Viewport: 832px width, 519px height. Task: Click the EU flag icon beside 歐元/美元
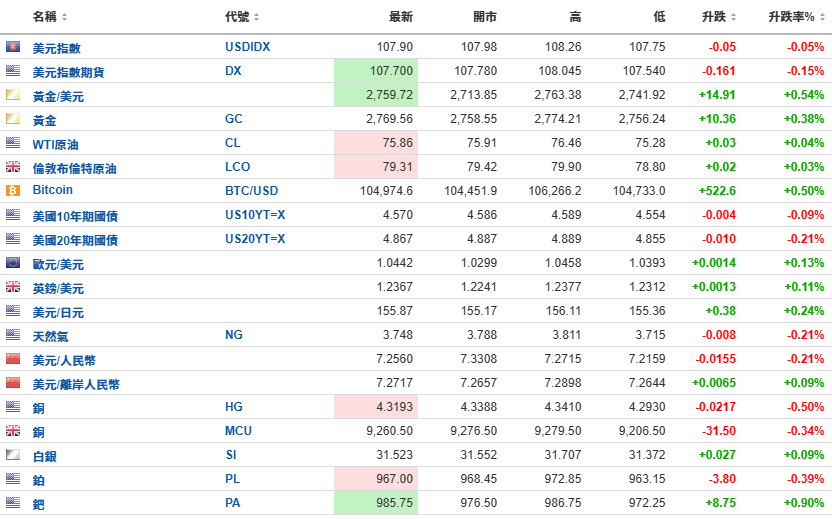(x=13, y=262)
